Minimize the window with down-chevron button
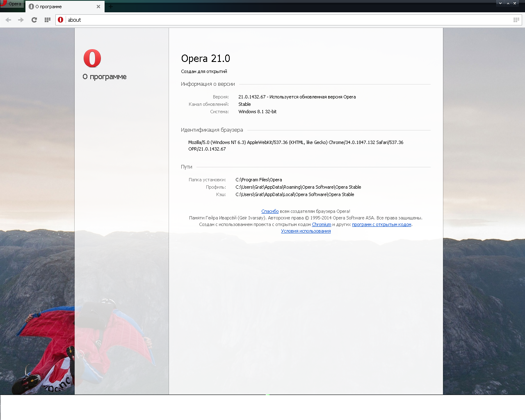 [x=500, y=3]
